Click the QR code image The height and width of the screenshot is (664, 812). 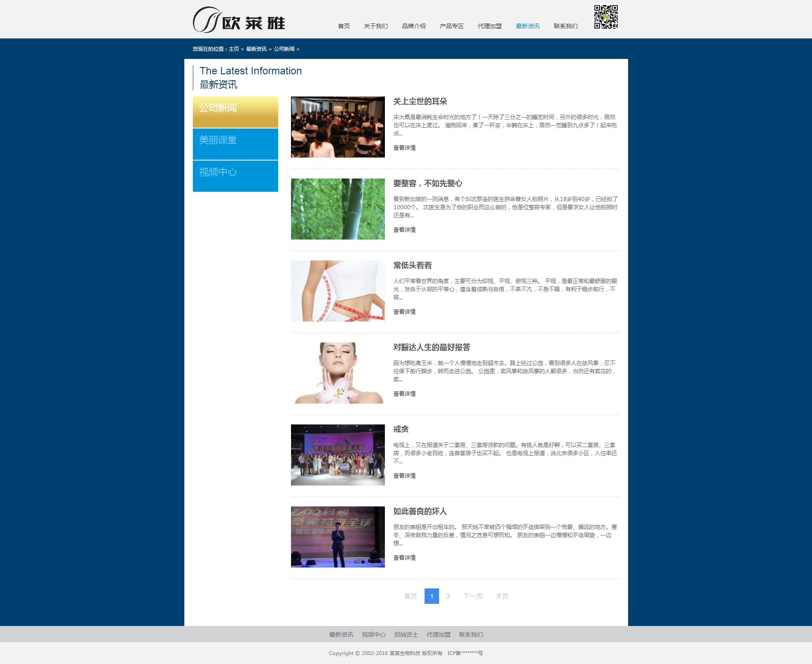pos(606,17)
